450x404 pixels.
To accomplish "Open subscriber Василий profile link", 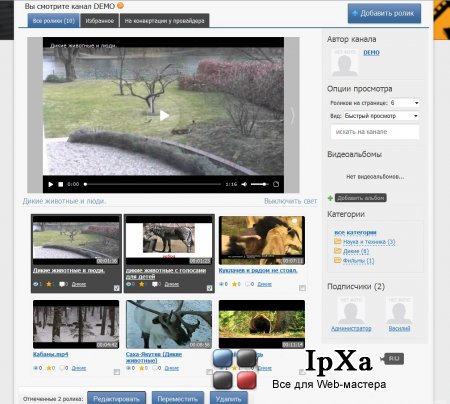I will [x=399, y=329].
